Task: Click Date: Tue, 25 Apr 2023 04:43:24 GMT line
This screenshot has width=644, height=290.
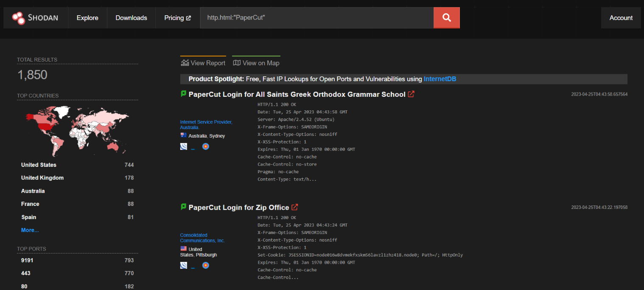Action: (x=302, y=225)
